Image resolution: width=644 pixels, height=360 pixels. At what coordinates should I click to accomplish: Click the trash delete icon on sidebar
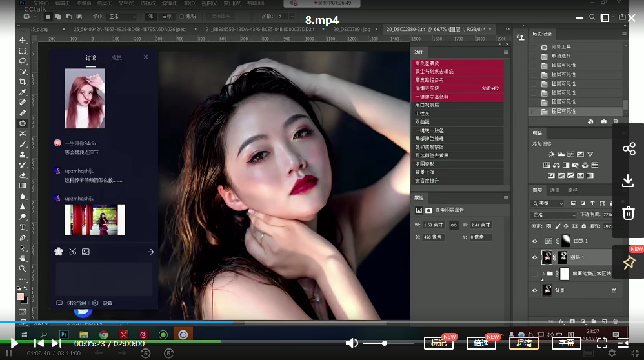tap(629, 213)
